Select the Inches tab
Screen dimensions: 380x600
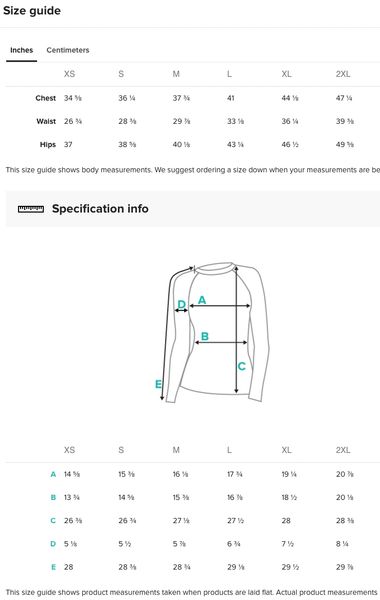click(x=21, y=50)
